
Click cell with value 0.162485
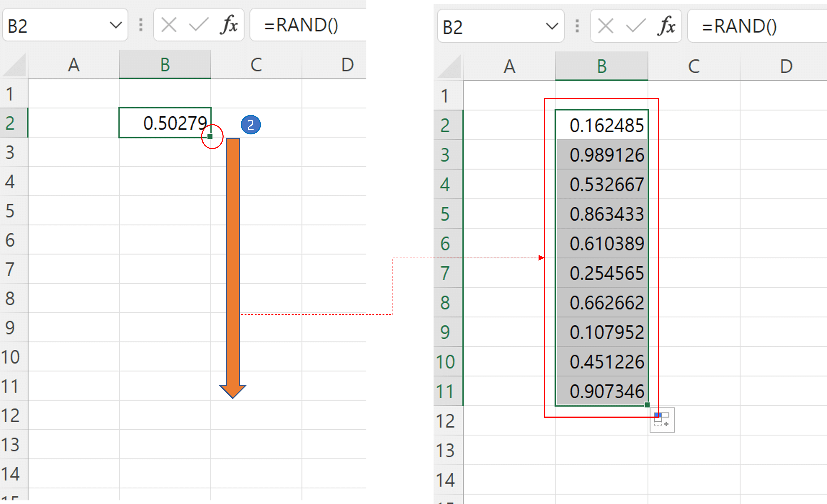(602, 125)
